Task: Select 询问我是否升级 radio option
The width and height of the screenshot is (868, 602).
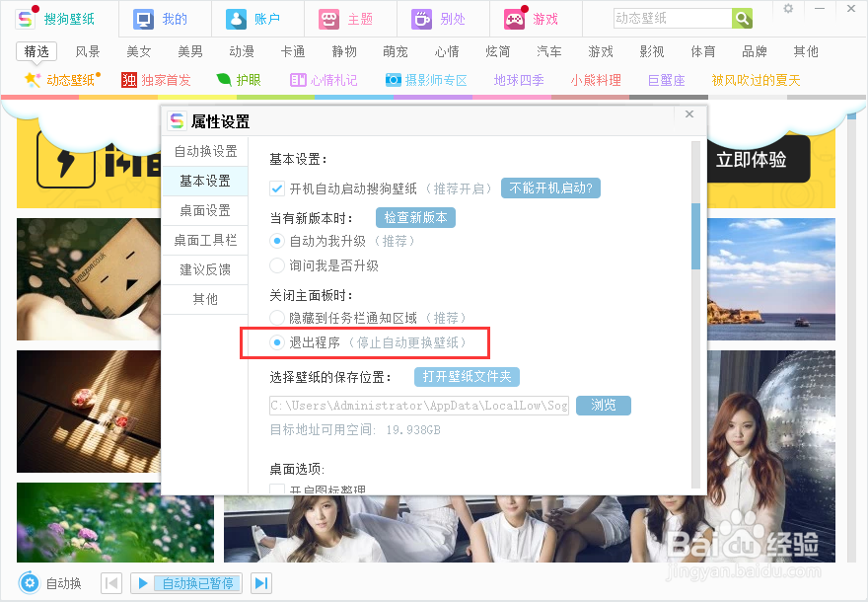Action: (x=277, y=265)
